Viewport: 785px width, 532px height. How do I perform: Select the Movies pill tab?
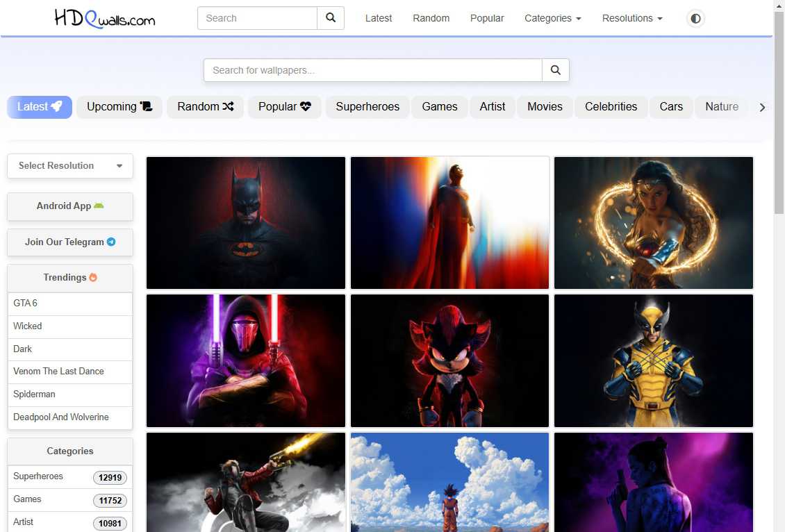(x=545, y=106)
